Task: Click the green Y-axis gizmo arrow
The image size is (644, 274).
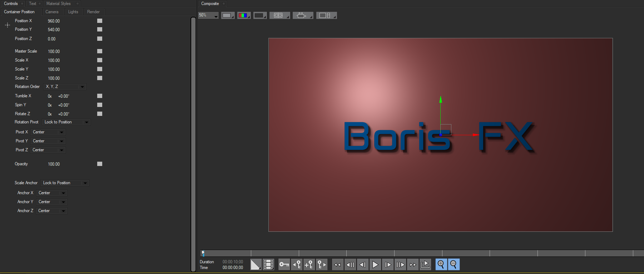Action: pos(441,100)
